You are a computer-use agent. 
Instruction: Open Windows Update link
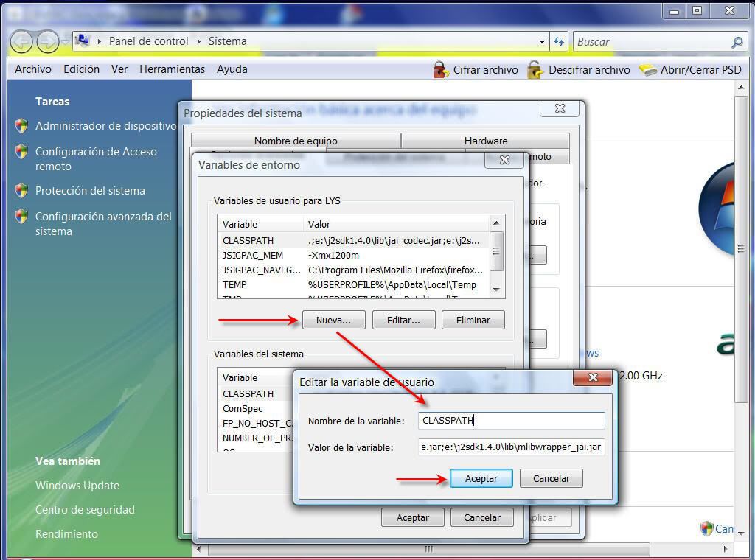tap(77, 486)
